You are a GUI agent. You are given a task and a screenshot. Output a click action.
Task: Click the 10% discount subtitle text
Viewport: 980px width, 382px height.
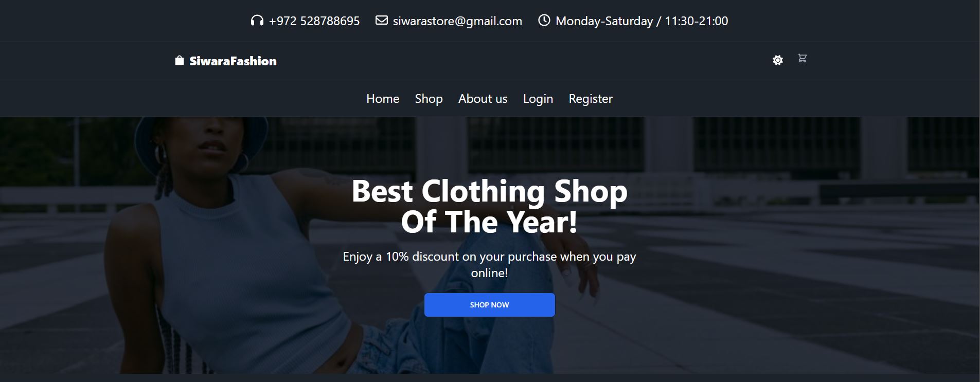[490, 264]
